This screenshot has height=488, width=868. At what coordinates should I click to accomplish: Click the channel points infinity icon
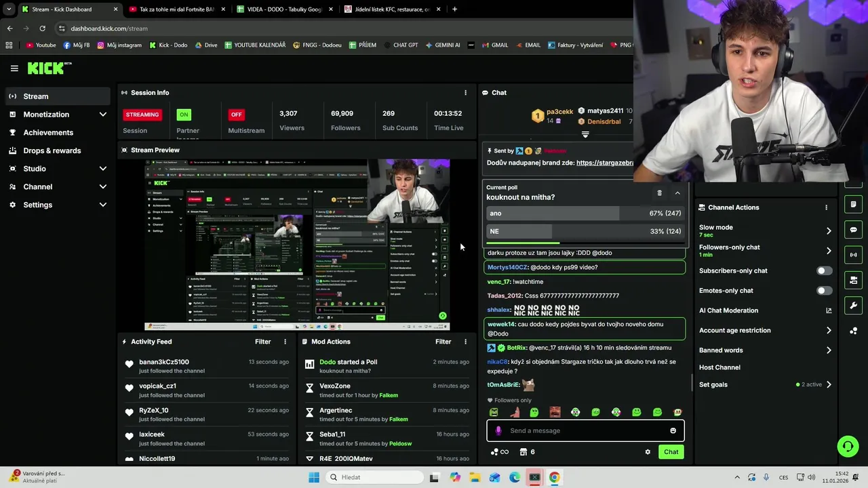(500, 452)
